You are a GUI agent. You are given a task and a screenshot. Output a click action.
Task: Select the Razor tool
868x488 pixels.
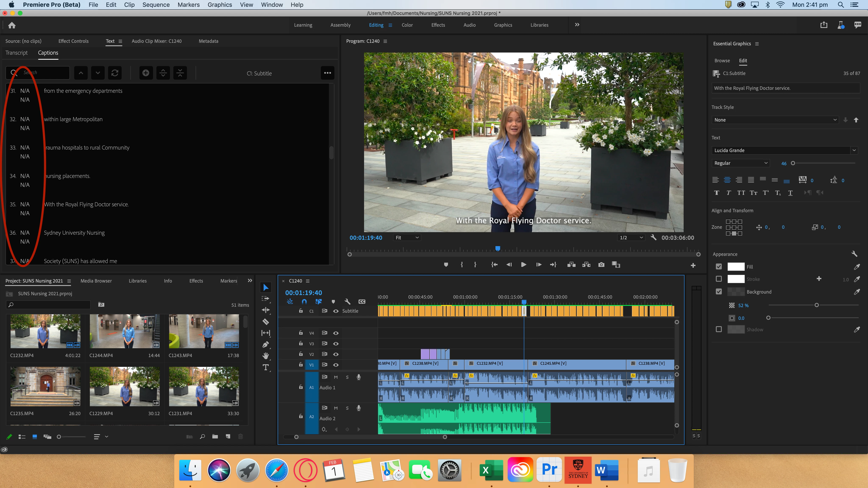(266, 322)
